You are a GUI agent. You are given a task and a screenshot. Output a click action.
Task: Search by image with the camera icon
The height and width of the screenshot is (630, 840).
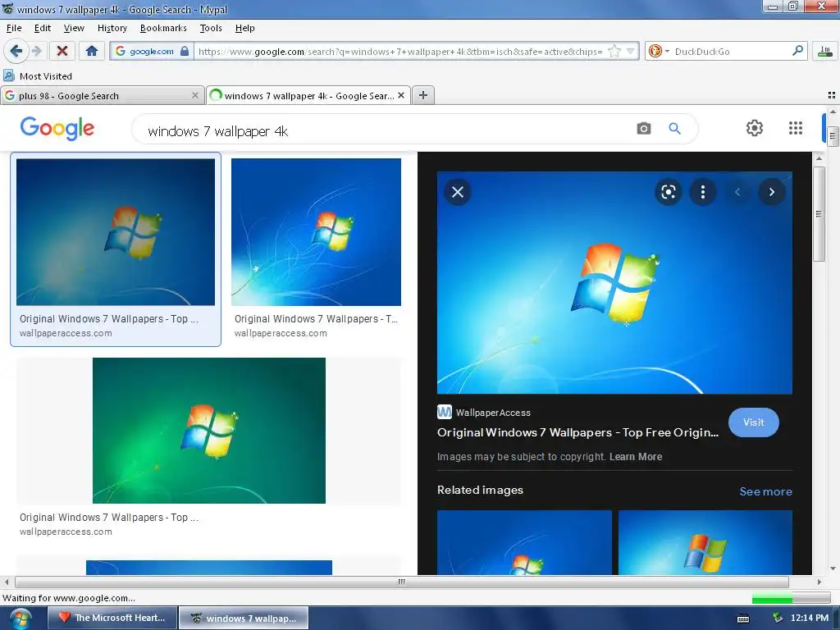click(x=643, y=129)
